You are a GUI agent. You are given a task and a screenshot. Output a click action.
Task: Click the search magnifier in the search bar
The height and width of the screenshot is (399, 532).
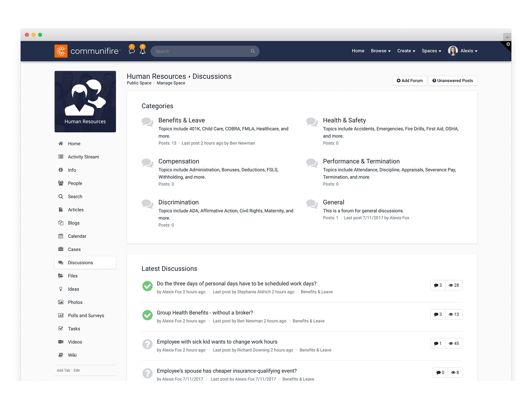click(253, 51)
